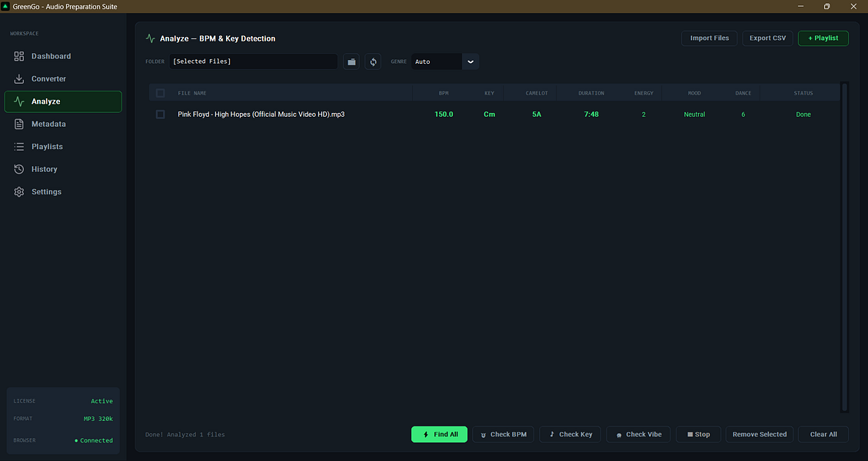The width and height of the screenshot is (868, 461).
Task: Click the Done status value
Action: tap(803, 114)
